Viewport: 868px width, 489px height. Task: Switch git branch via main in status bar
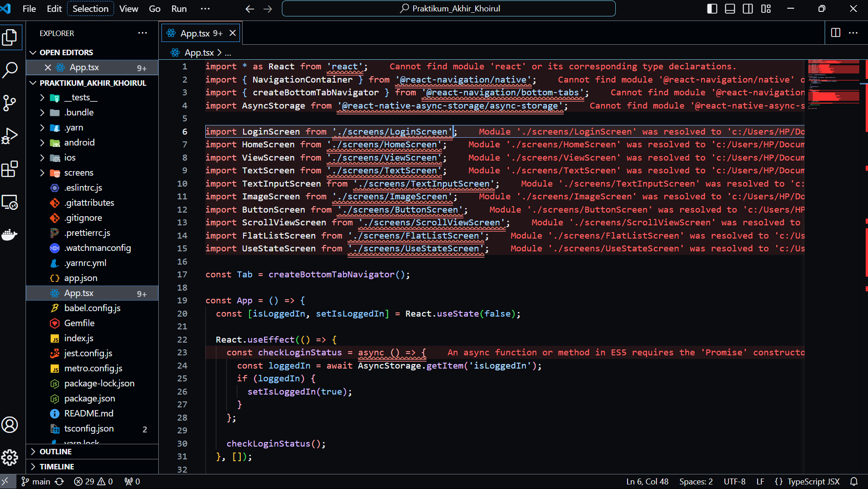[x=36, y=481]
